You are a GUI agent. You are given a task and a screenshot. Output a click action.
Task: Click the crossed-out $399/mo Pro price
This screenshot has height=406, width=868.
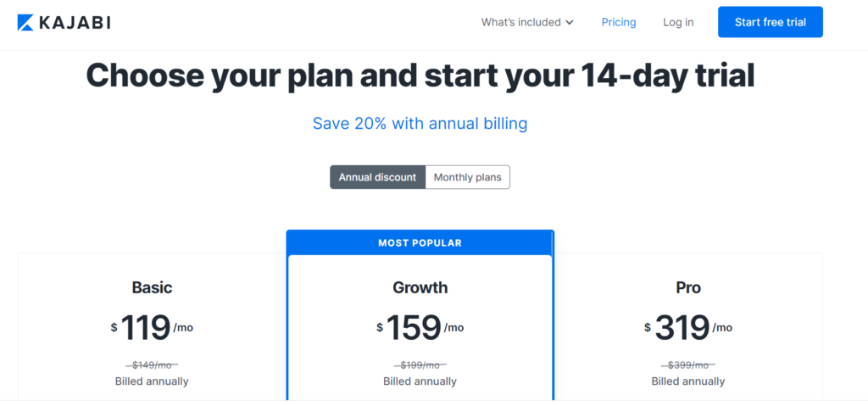688,365
